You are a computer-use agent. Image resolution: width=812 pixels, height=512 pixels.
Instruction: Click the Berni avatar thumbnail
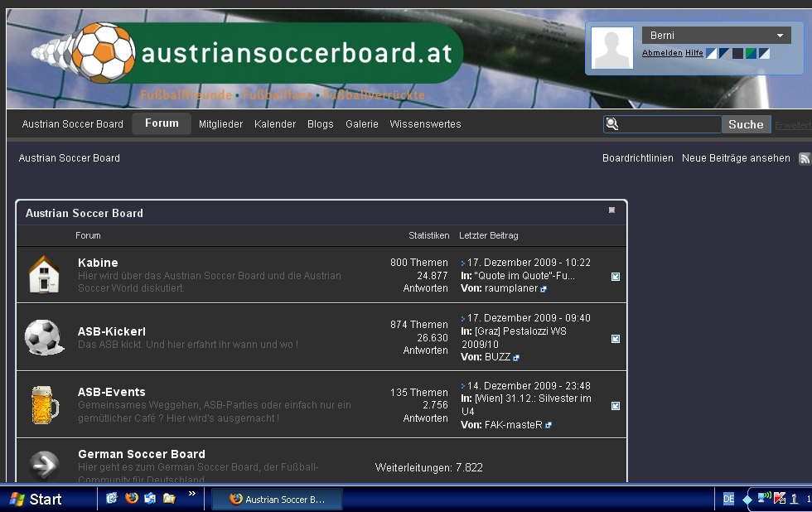tap(612, 48)
